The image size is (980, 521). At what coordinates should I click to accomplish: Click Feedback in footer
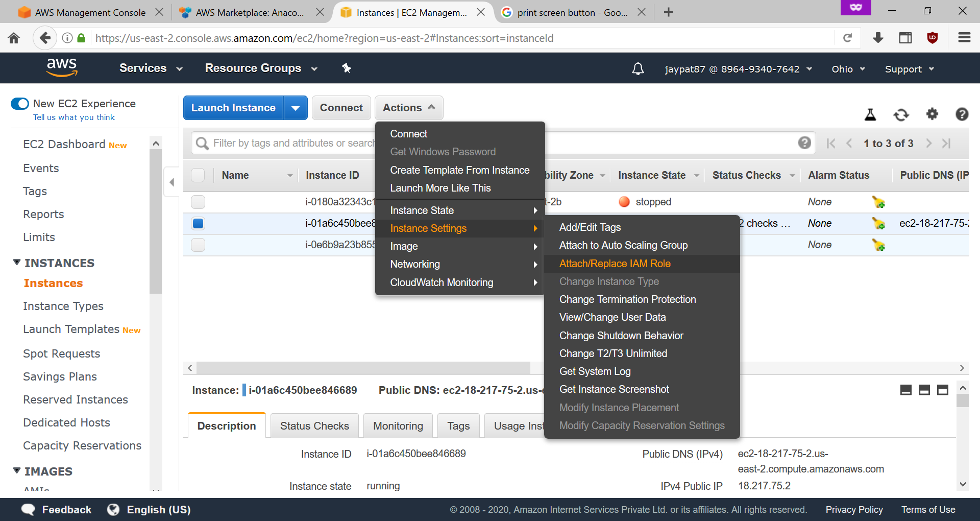56,510
